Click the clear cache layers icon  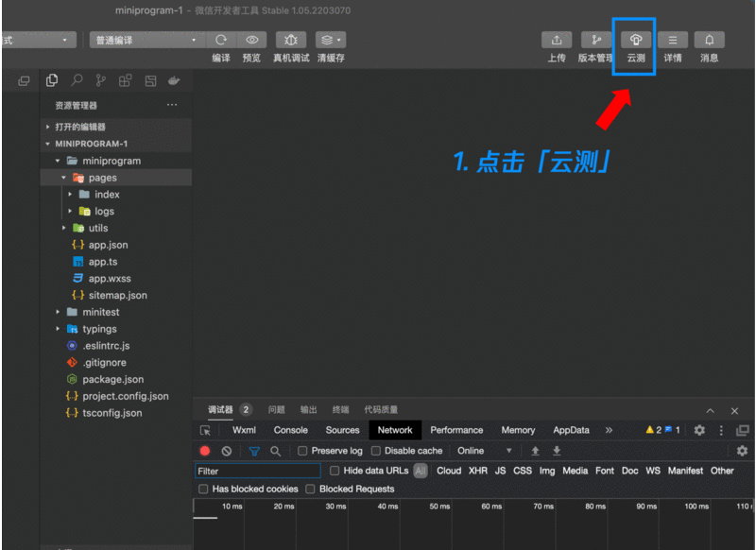[327, 40]
